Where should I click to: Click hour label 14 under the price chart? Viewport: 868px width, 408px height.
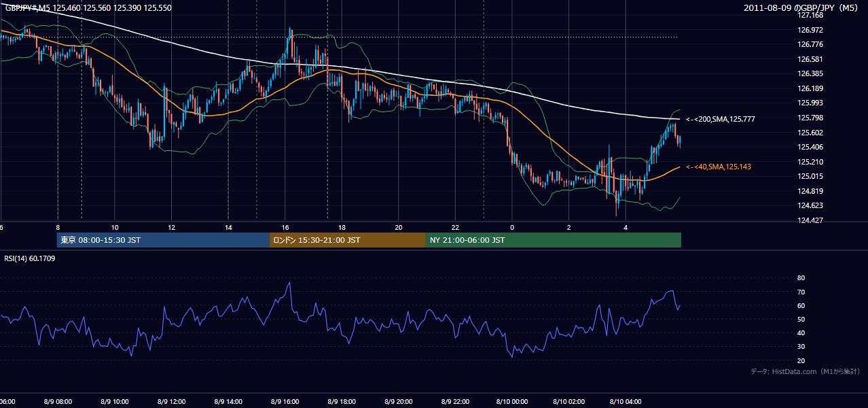pyautogui.click(x=228, y=227)
